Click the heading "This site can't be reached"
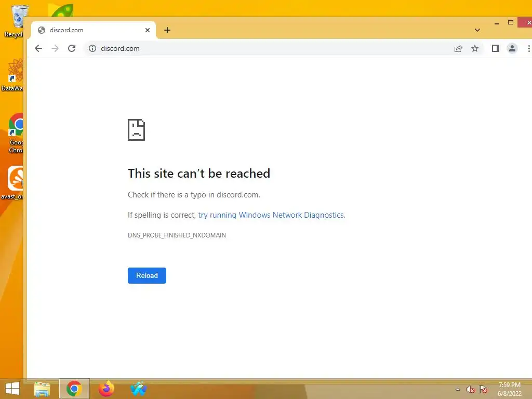Screen dimensions: 532x399 pyautogui.click(x=199, y=174)
